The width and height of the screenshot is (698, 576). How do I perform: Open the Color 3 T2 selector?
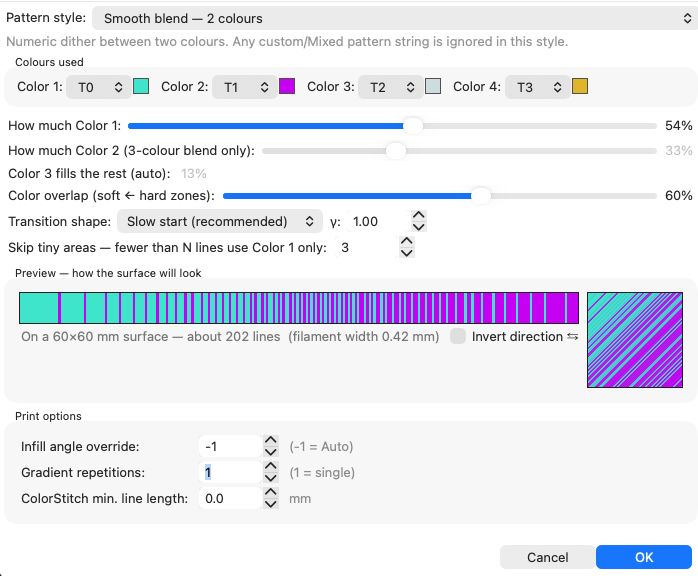pos(390,87)
